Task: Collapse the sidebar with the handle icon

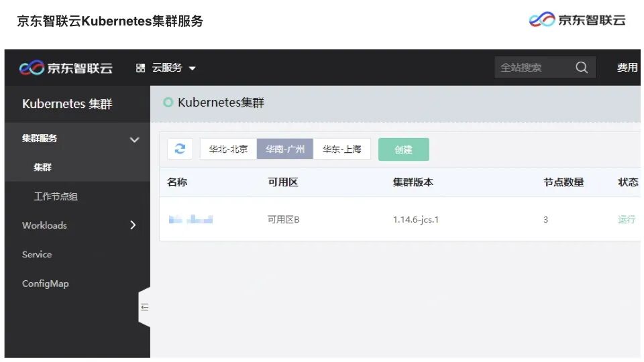Action: [145, 307]
